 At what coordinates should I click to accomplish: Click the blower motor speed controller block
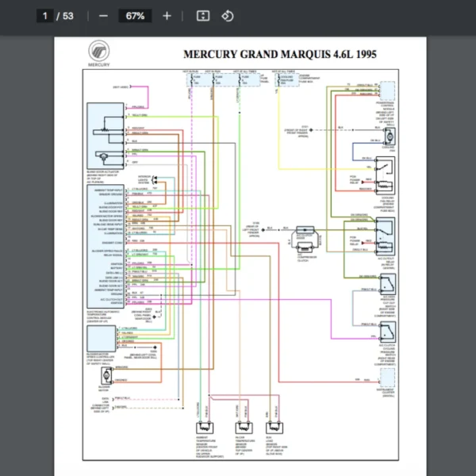(x=100, y=339)
